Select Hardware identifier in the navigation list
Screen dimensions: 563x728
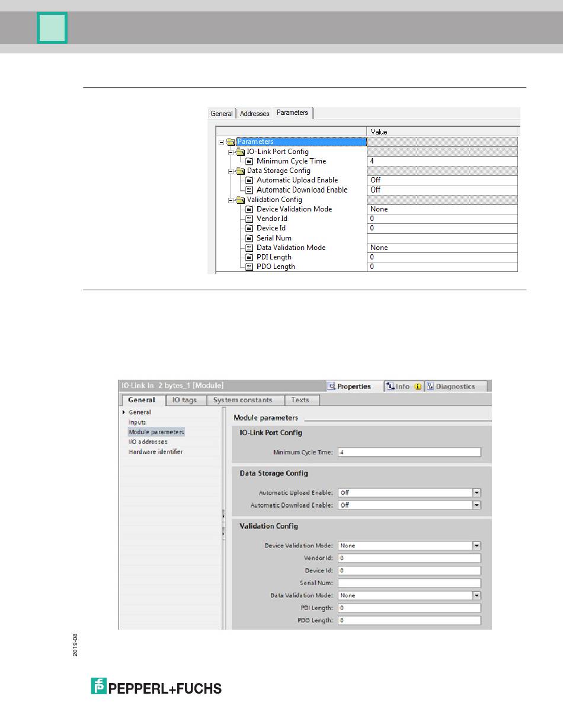(x=156, y=452)
